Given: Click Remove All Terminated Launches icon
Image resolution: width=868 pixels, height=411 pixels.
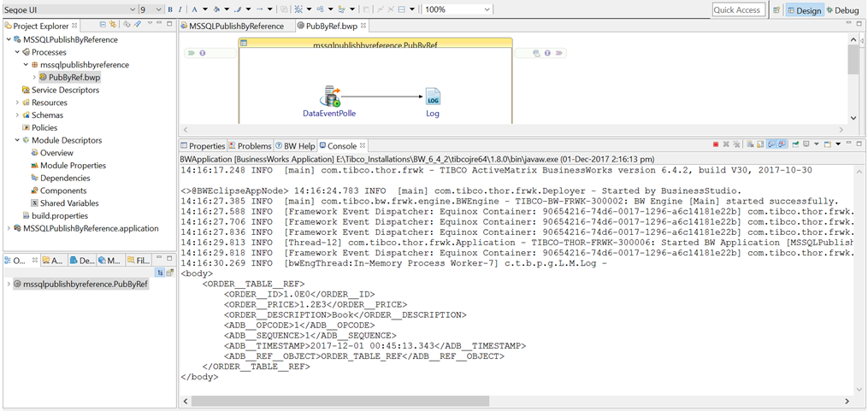Looking at the screenshot, I should (x=736, y=144).
